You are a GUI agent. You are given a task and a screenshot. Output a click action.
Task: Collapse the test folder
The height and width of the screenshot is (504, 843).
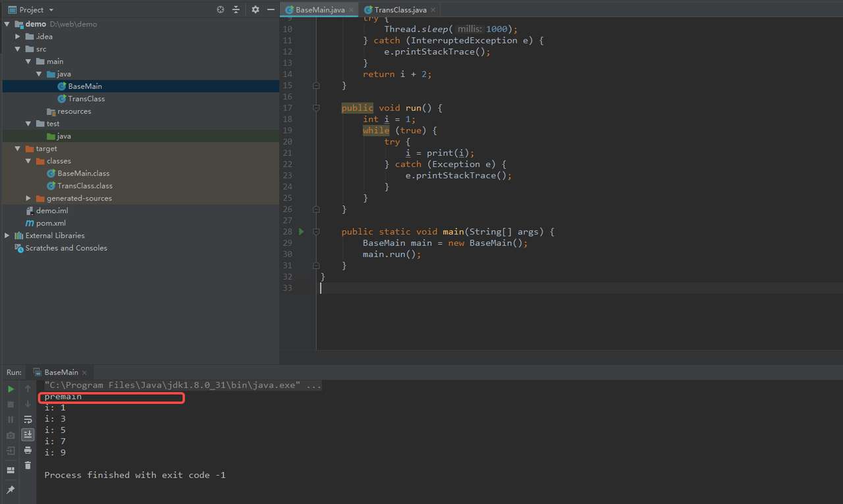28,124
